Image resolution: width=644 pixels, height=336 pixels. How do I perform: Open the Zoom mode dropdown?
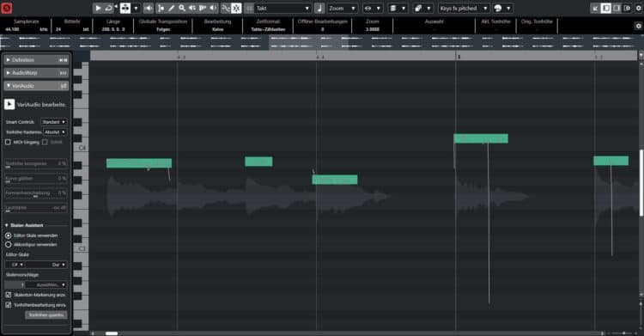(342, 9)
